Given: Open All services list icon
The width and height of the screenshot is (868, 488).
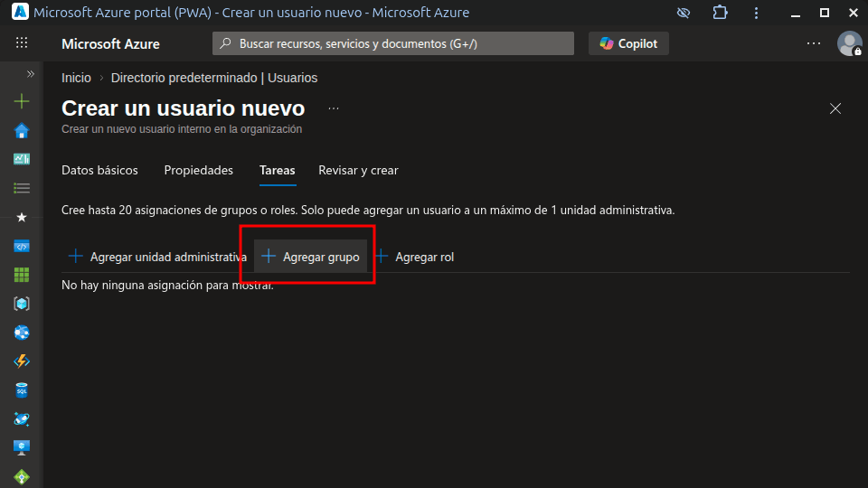Looking at the screenshot, I should pyautogui.click(x=22, y=188).
